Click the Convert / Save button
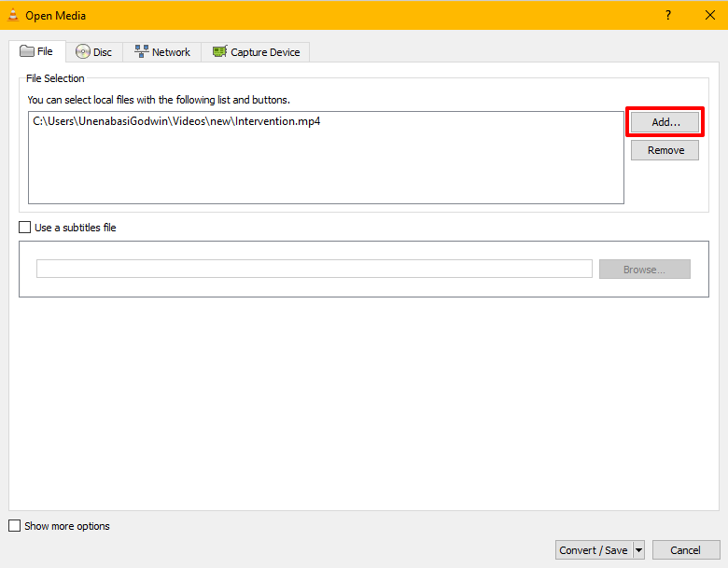 click(x=594, y=550)
